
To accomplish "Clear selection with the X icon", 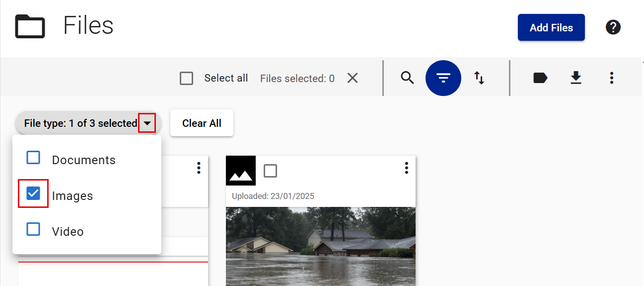I will click(353, 78).
